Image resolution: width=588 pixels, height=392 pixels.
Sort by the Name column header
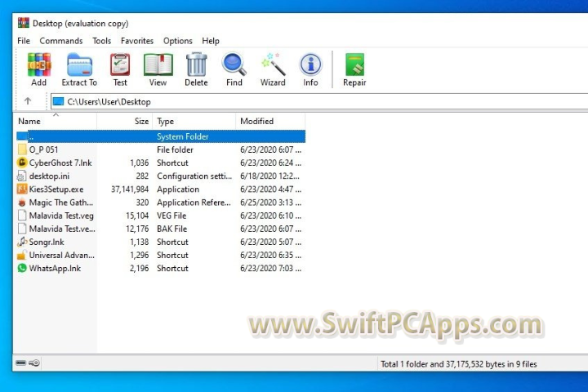[56, 121]
